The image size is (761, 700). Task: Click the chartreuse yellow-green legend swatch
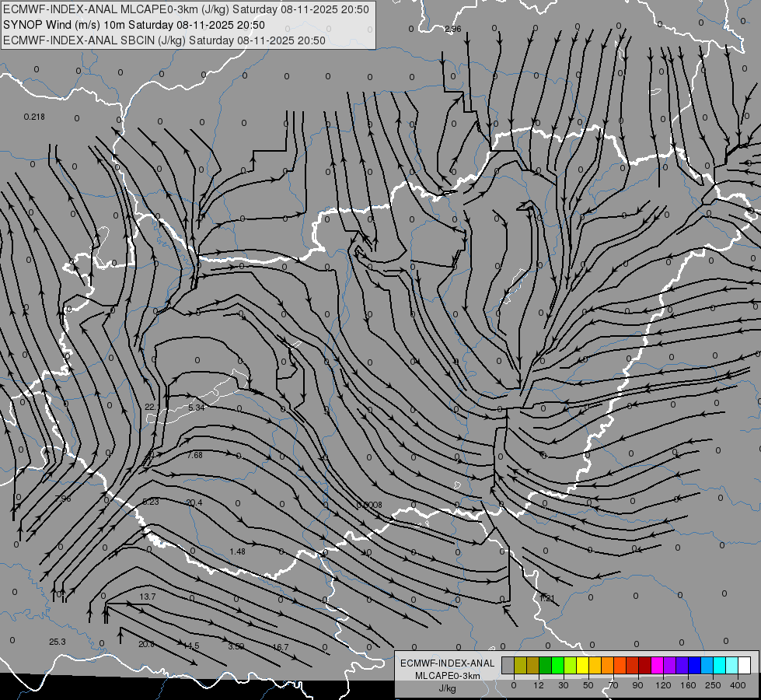[x=571, y=665]
